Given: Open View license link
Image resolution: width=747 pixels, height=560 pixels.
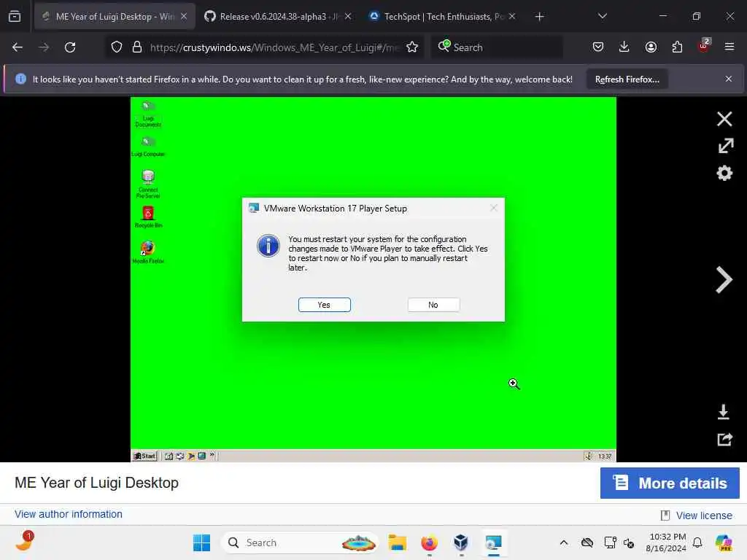Looking at the screenshot, I should click(x=704, y=516).
